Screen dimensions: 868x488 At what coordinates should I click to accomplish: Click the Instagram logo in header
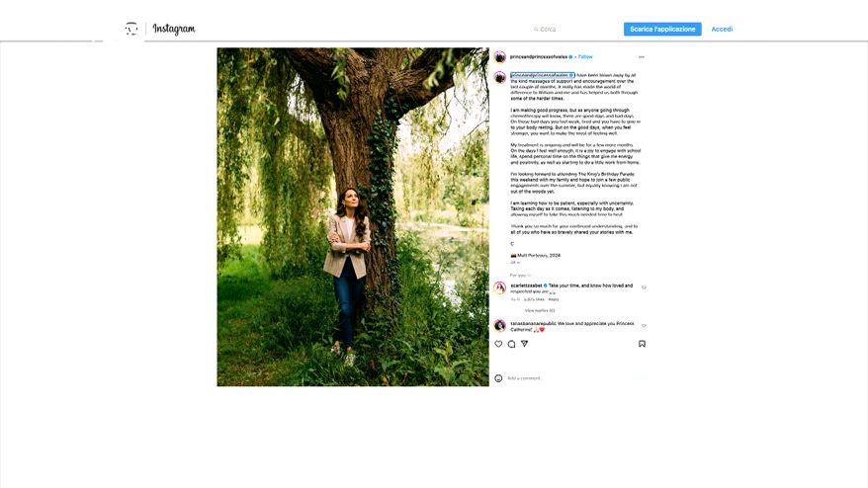[x=173, y=30]
